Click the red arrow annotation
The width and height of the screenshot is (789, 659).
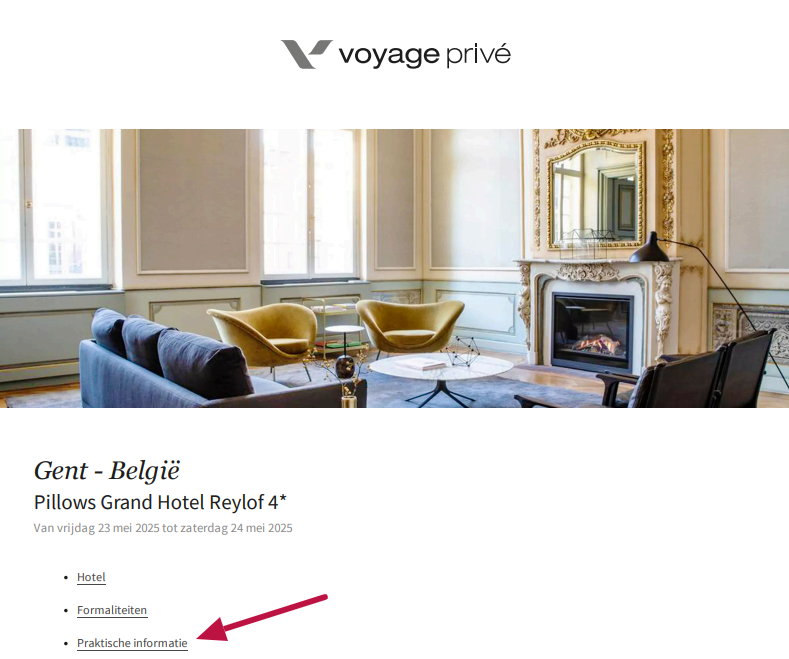tap(262, 618)
